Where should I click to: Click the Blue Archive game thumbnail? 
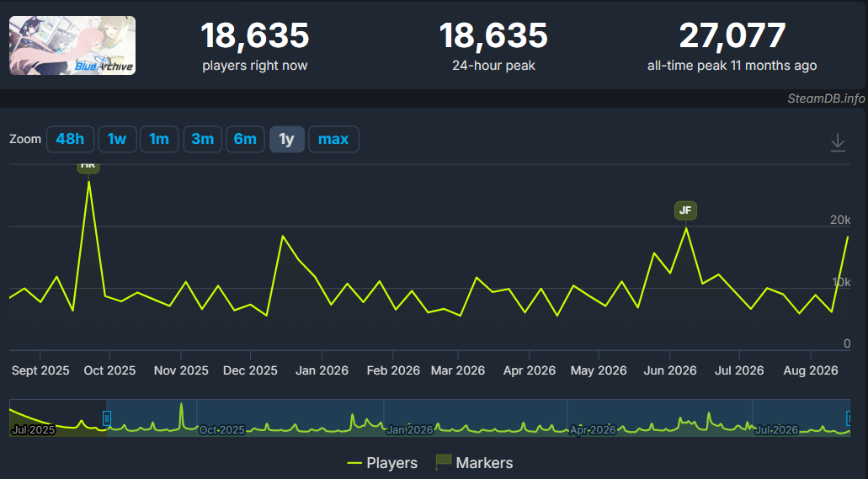(x=72, y=45)
